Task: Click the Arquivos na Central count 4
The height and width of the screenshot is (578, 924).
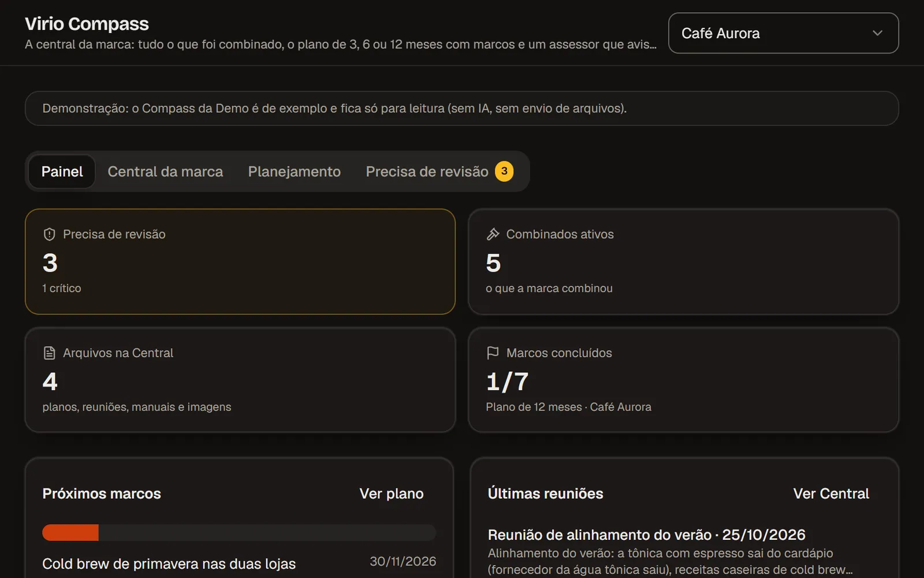Action: [x=50, y=381]
